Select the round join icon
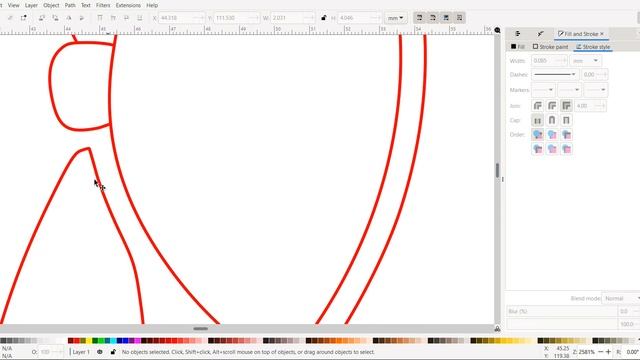The width and height of the screenshot is (640, 360). click(552, 106)
